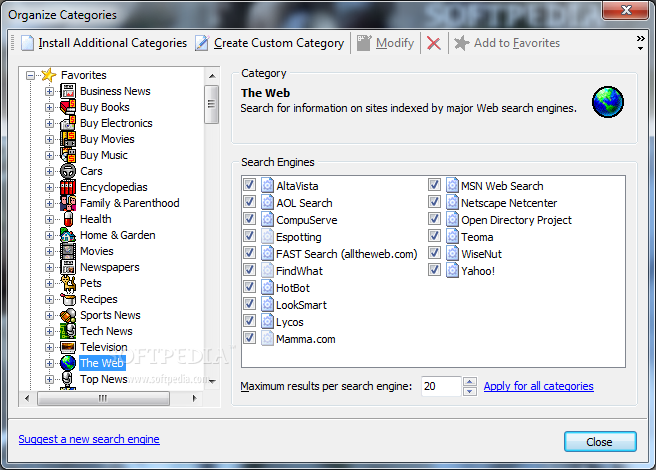Expand the Cars tree node
The width and height of the screenshot is (656, 470).
tap(49, 171)
